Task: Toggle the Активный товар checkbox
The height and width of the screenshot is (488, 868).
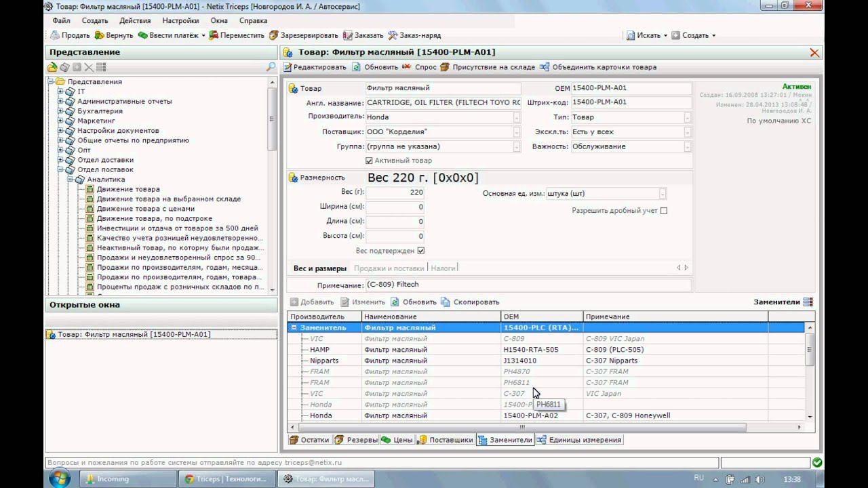Action: (369, 161)
